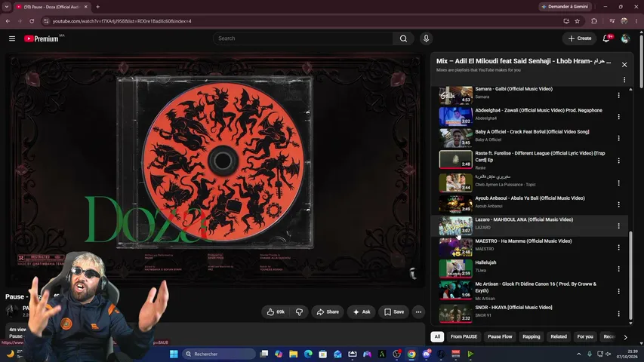Image resolution: width=644 pixels, height=362 pixels.
Task: Click the browser address bar URL
Action: [x=122, y=21]
